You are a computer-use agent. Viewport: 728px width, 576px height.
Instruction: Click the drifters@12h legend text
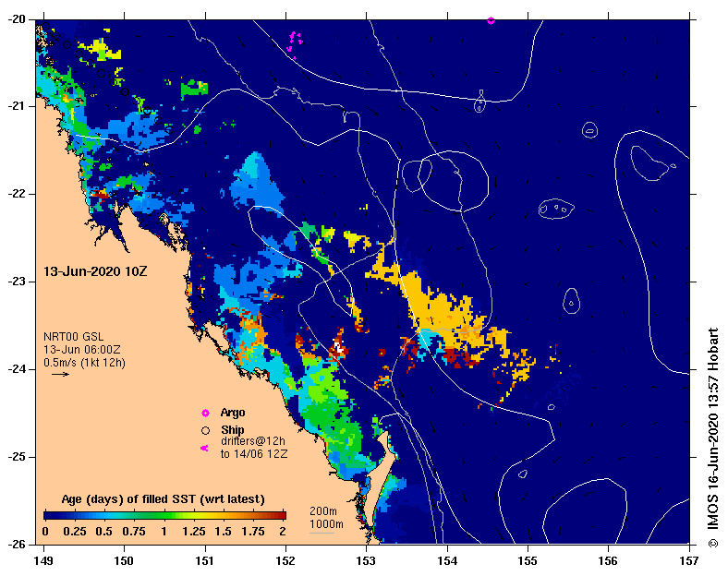click(x=253, y=441)
